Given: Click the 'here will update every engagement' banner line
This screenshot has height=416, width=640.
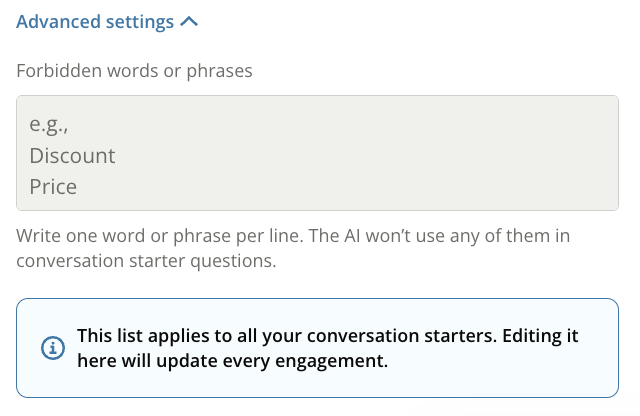Looking at the screenshot, I should (231, 359).
